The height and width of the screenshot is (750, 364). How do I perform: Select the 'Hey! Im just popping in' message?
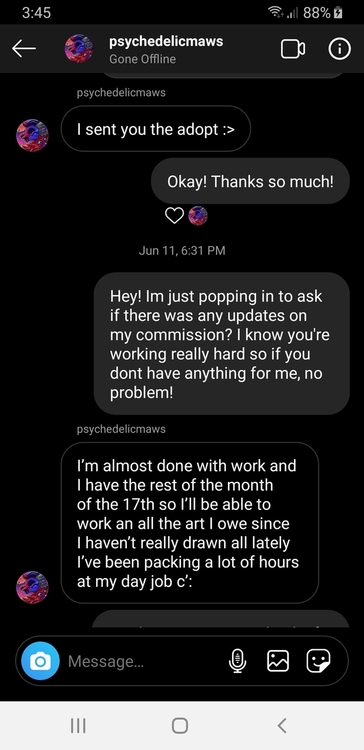pos(222,343)
